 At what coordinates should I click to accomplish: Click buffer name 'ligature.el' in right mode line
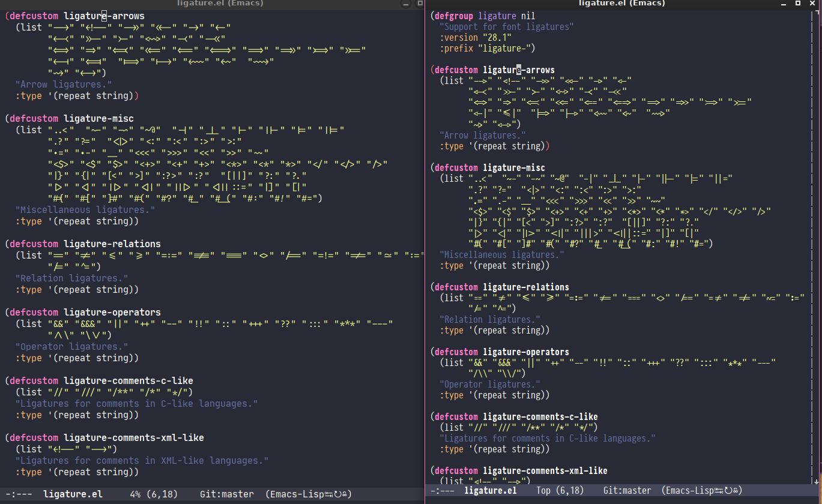[x=491, y=491]
